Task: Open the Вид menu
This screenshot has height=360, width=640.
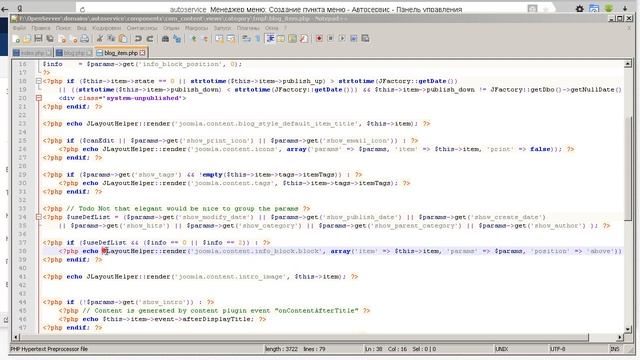Action: pyautogui.click(x=82, y=28)
